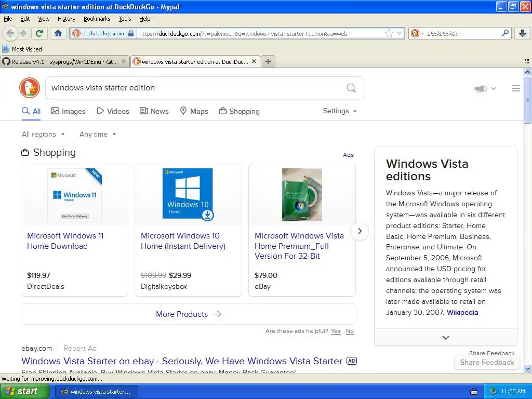Screen dimensions: 532x399
Task: Expand the Settings dropdown
Action: pos(340,111)
